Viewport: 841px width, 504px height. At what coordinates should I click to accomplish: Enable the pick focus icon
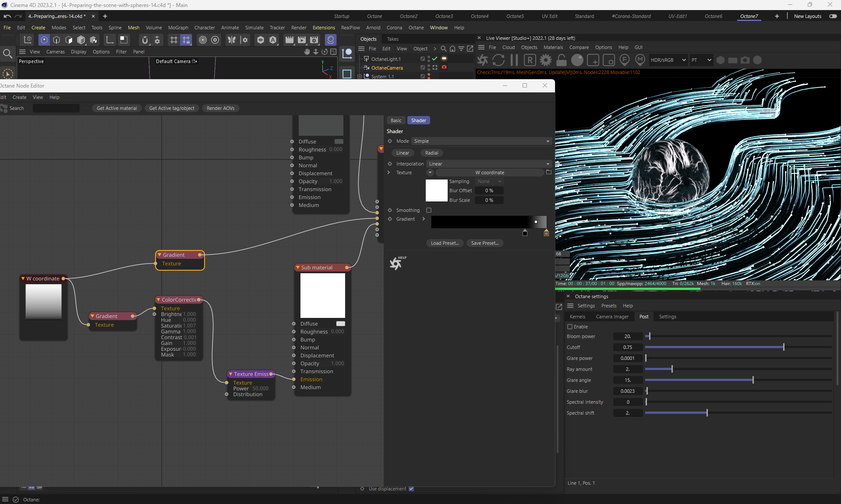click(x=625, y=60)
